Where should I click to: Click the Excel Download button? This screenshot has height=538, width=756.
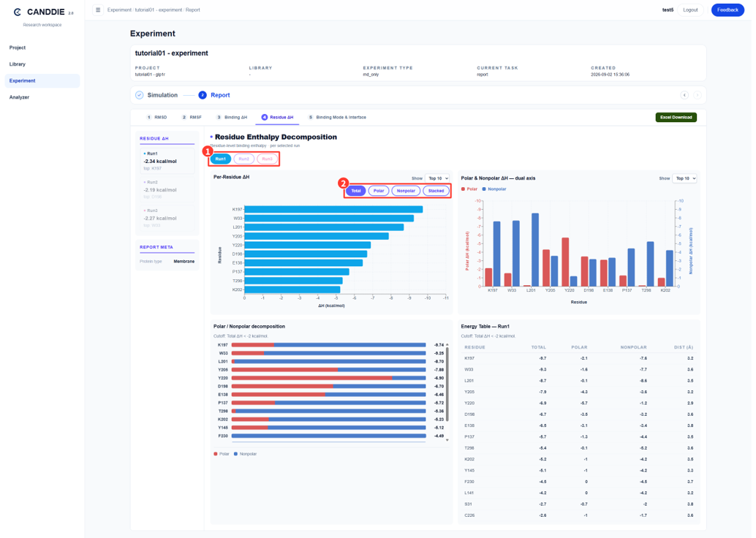tap(676, 117)
